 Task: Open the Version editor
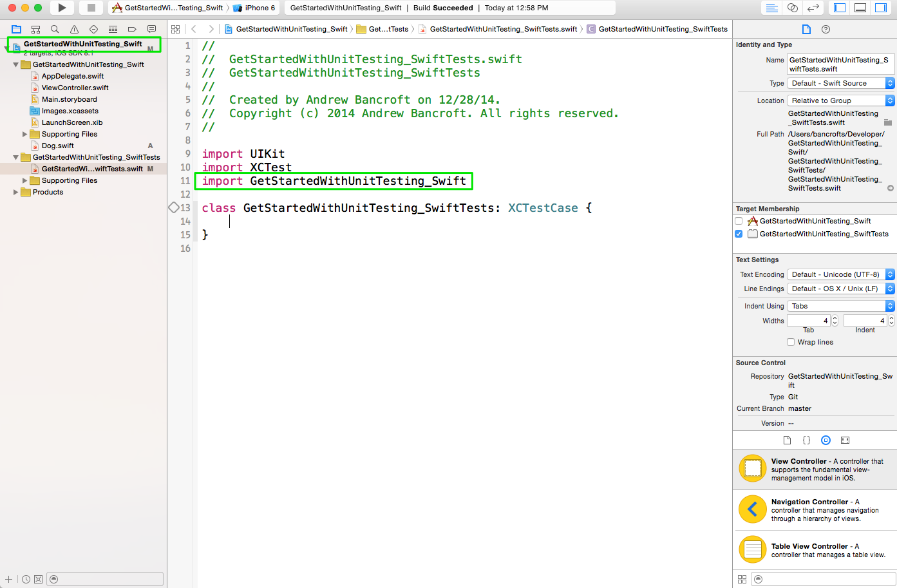(x=813, y=8)
